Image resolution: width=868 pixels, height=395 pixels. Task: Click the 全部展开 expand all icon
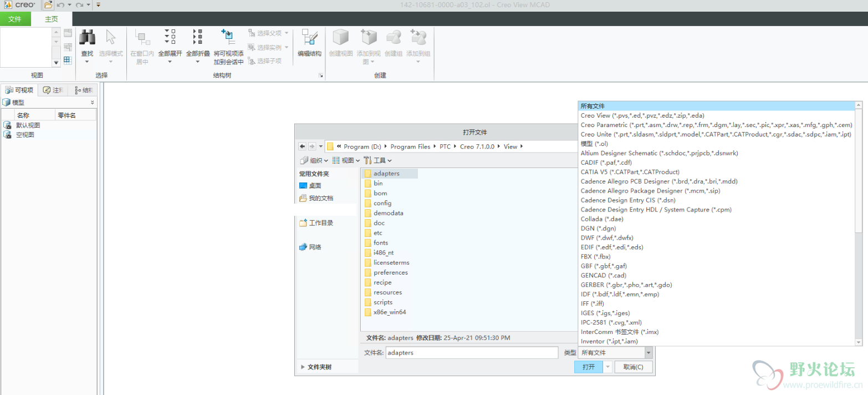pos(170,37)
